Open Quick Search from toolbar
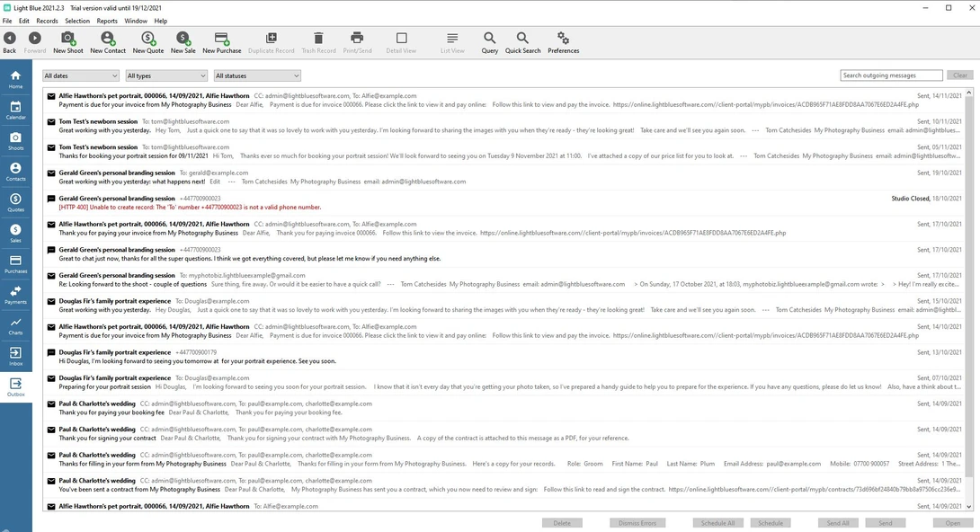 [522, 42]
